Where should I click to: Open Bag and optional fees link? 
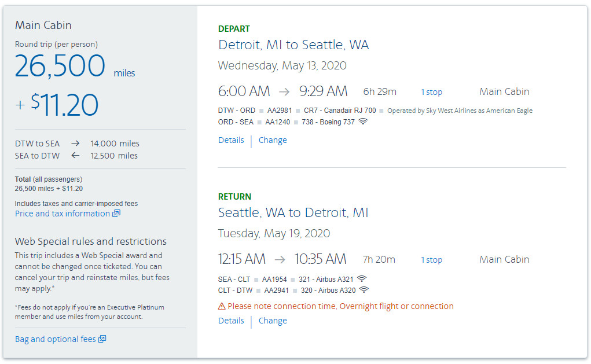point(55,339)
